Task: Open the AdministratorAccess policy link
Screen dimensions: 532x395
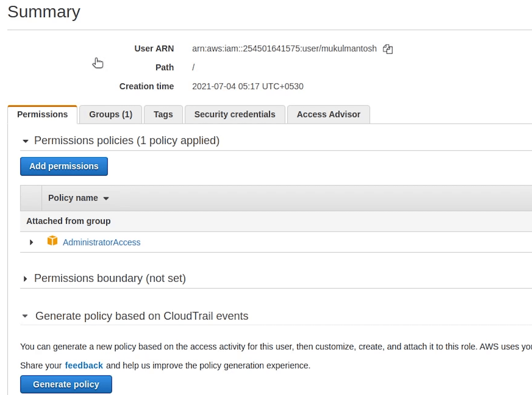Action: pos(102,242)
